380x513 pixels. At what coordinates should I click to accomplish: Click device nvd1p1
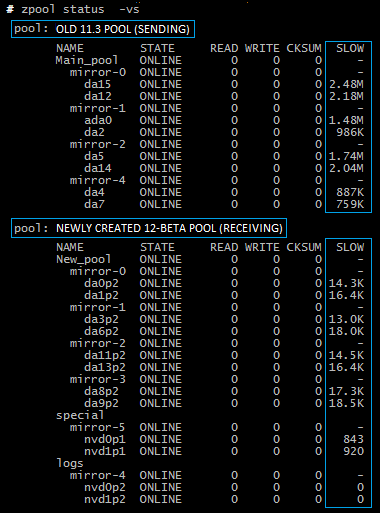(x=105, y=451)
